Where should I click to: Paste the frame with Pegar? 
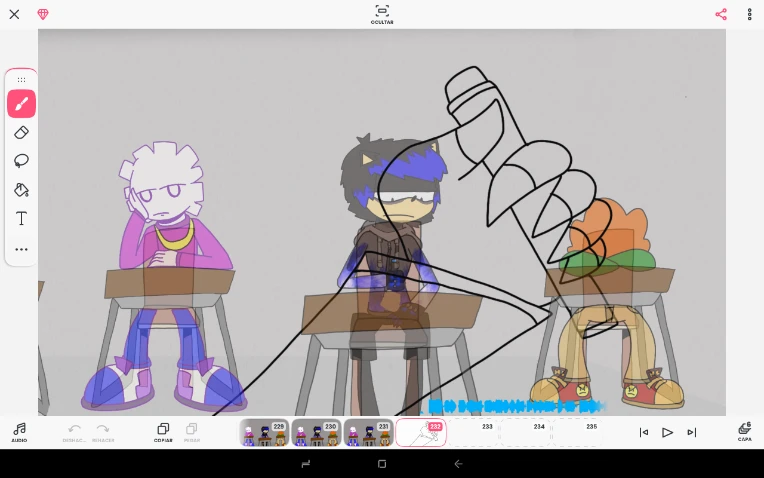tap(191, 432)
